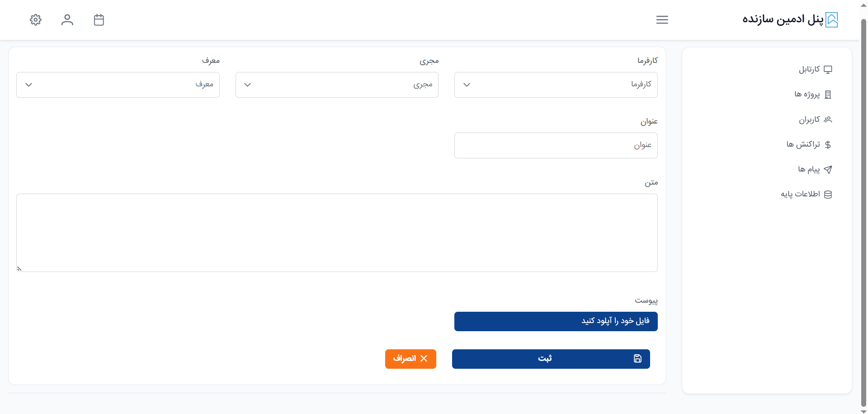This screenshot has width=868, height=414.
Task: Focus the عنوان text input field
Action: coord(556,146)
